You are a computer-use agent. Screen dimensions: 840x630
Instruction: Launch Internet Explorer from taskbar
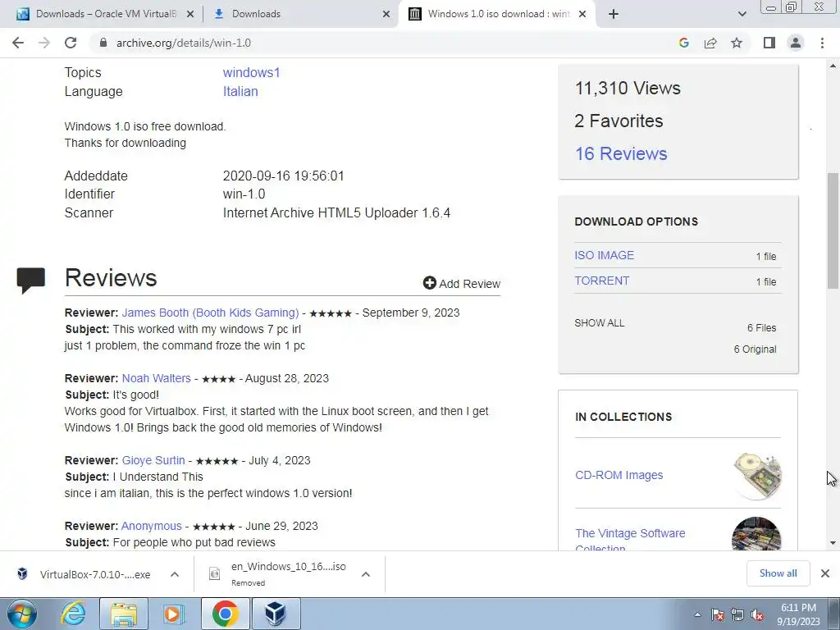(73, 614)
